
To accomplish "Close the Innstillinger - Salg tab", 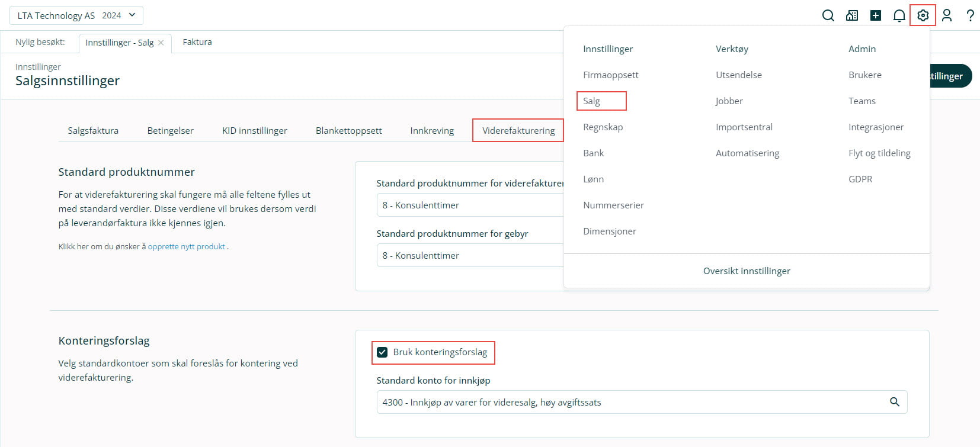I will click(x=161, y=43).
